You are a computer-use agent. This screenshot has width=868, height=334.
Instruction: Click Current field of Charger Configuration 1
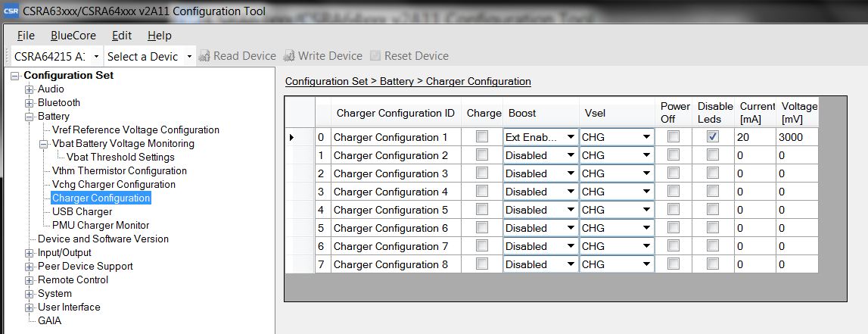pos(754,137)
